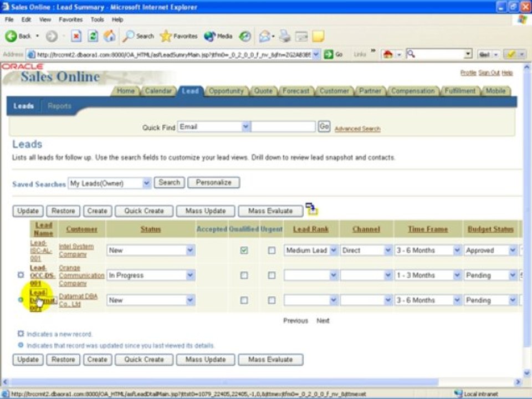Open the Calendar tab
Viewport: 532px width, 399px height.
pyautogui.click(x=158, y=91)
